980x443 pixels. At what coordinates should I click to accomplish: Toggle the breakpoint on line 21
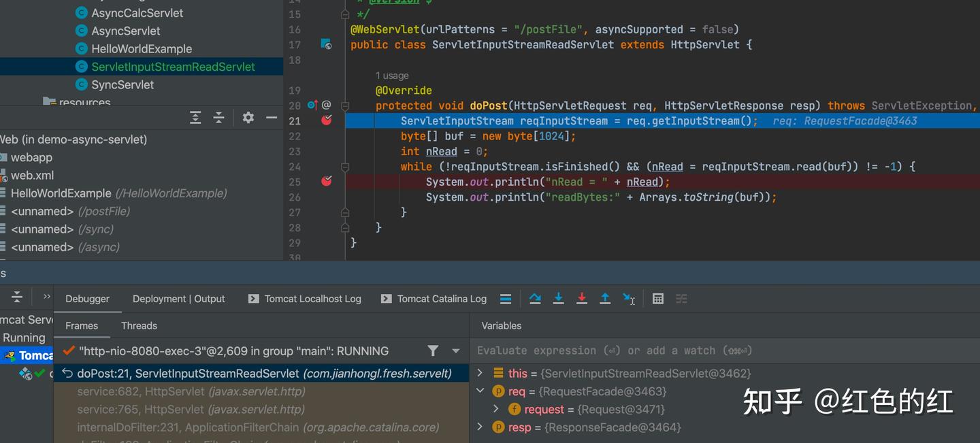(x=326, y=120)
